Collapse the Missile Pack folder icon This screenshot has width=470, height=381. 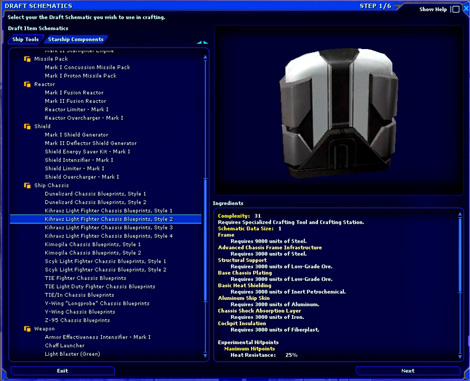27,59
